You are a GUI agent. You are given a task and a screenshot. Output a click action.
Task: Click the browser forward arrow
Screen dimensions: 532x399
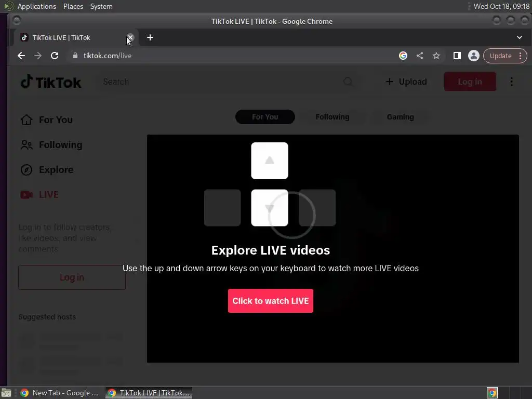(38, 56)
